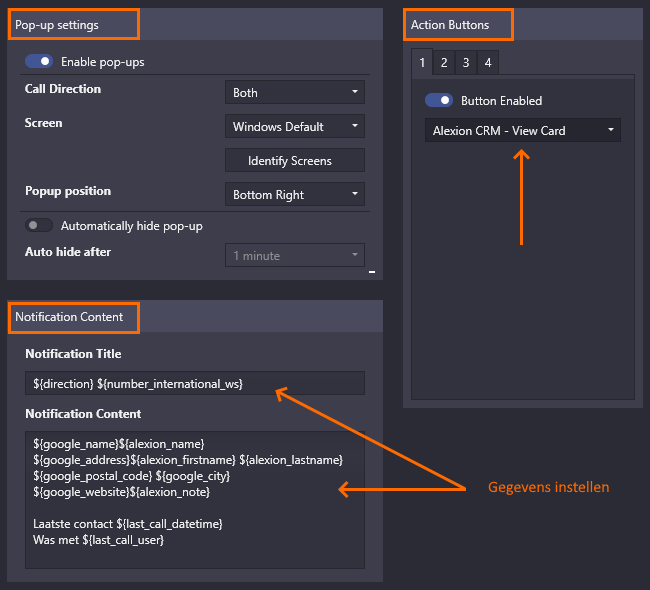650x590 pixels.
Task: Switch to action button tab 2
Action: coord(444,63)
